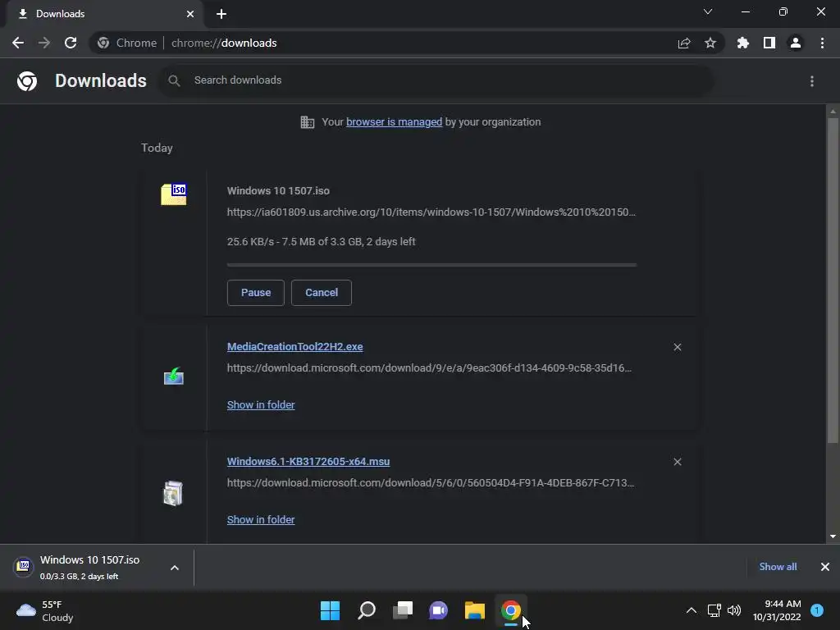840x630 pixels.
Task: Click the KB3172605 download.microsoft.com URL
Action: (x=431, y=482)
